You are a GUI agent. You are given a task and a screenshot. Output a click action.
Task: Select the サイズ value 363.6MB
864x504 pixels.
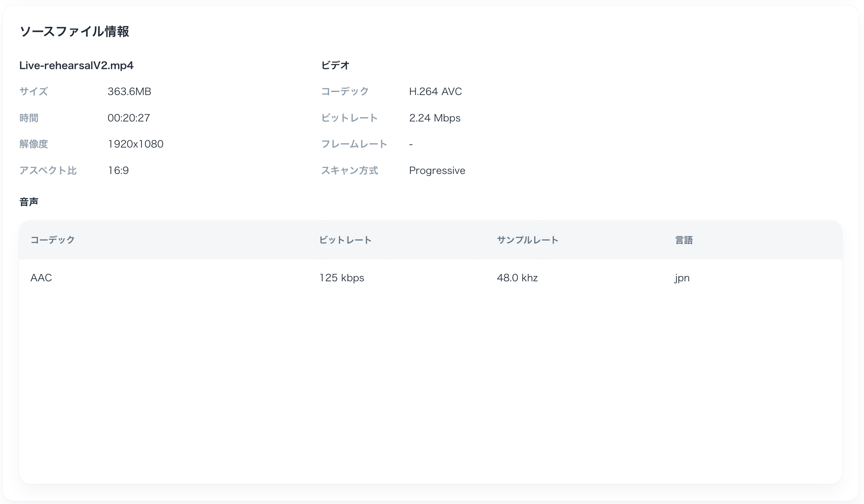tap(130, 92)
